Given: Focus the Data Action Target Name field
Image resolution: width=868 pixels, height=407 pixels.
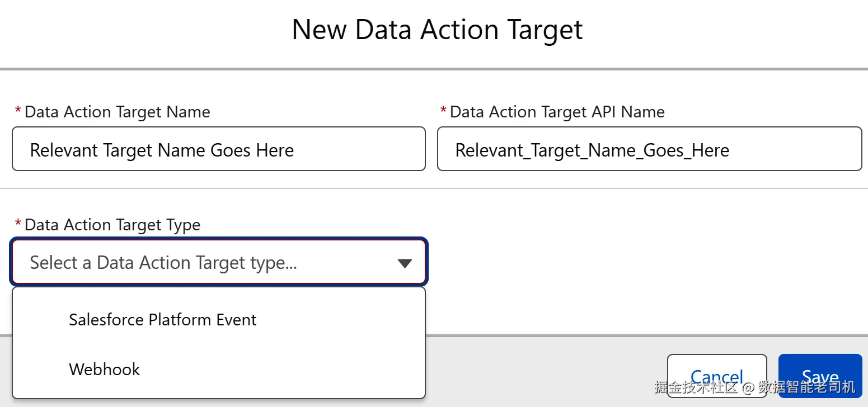Looking at the screenshot, I should pos(218,149).
